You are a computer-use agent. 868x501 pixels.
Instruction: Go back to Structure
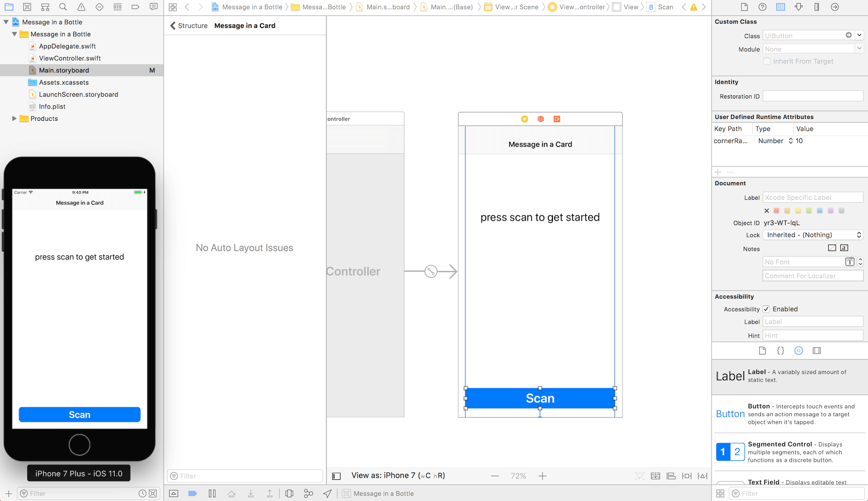tap(189, 26)
